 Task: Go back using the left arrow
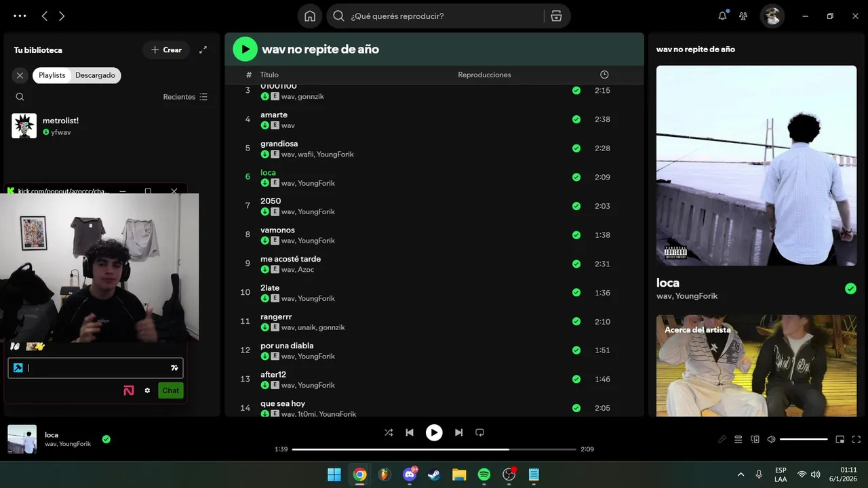click(x=45, y=16)
